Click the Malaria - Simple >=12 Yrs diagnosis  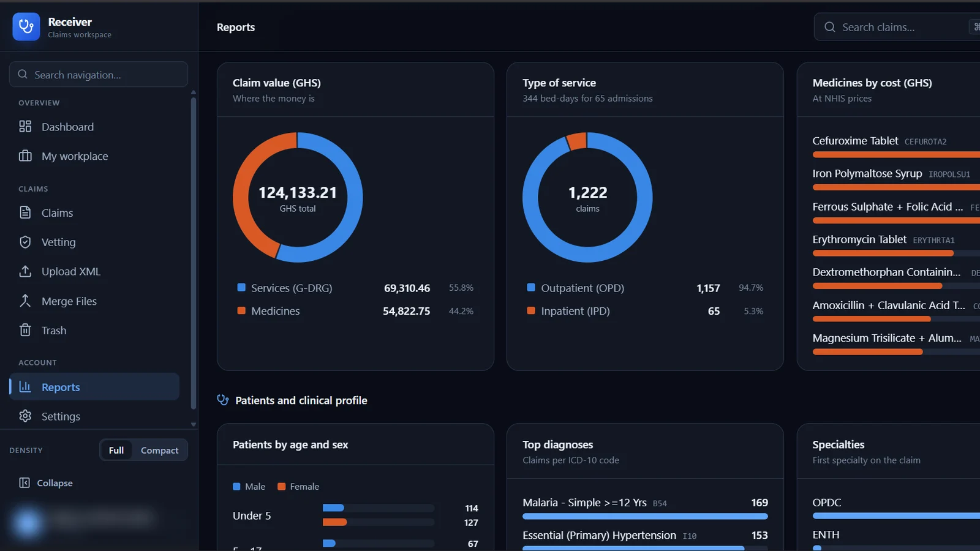click(x=645, y=508)
